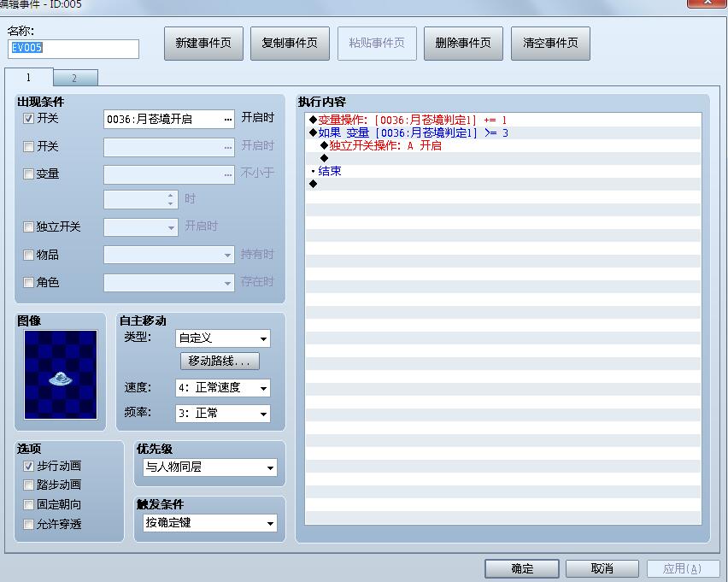728x582 pixels.
Task: Select the 结束 line
Action: tap(503, 172)
